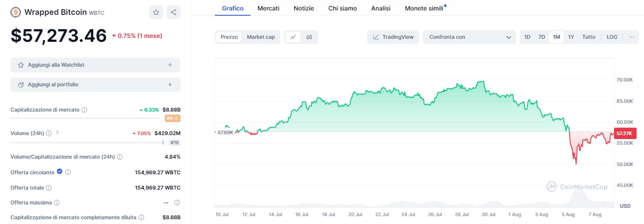The height and width of the screenshot is (224, 644).
Task: Expand Volume (24h) details chevron
Action: (x=57, y=132)
